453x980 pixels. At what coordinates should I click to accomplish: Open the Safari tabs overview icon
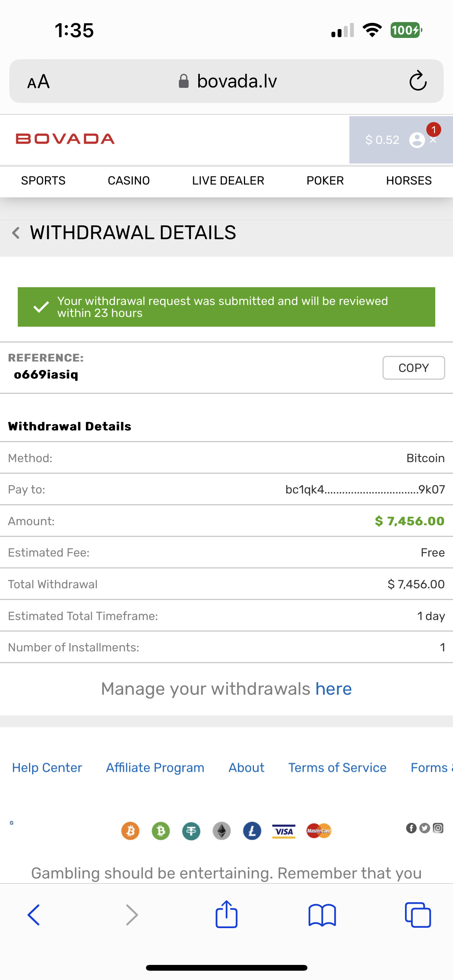click(x=418, y=915)
